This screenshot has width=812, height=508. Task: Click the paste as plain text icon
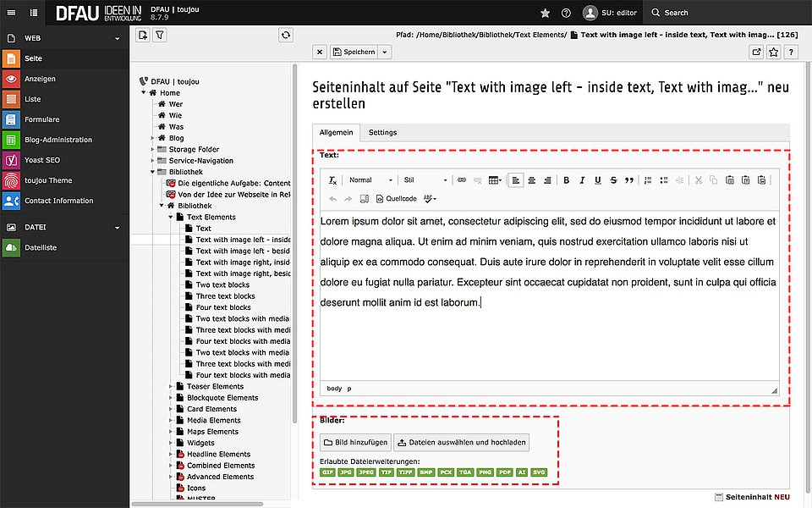(746, 179)
